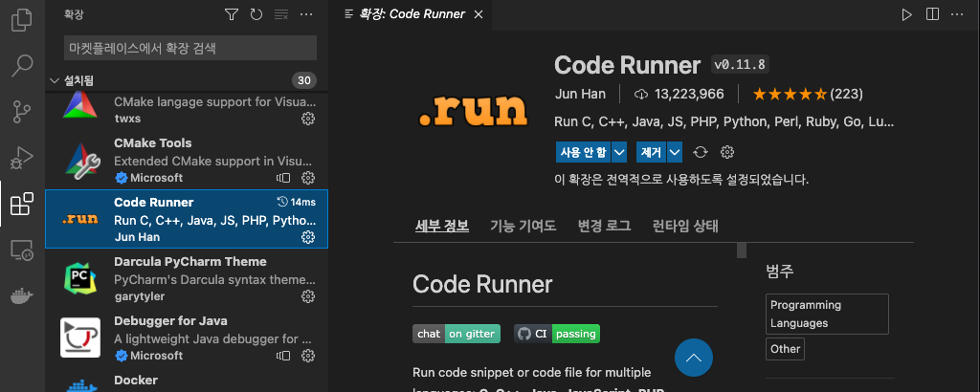980x392 pixels.
Task: Click the sync icon beside the Remove button
Action: click(701, 152)
